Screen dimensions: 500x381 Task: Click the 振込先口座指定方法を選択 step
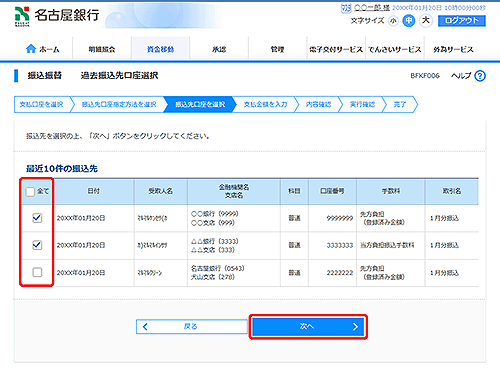119,105
